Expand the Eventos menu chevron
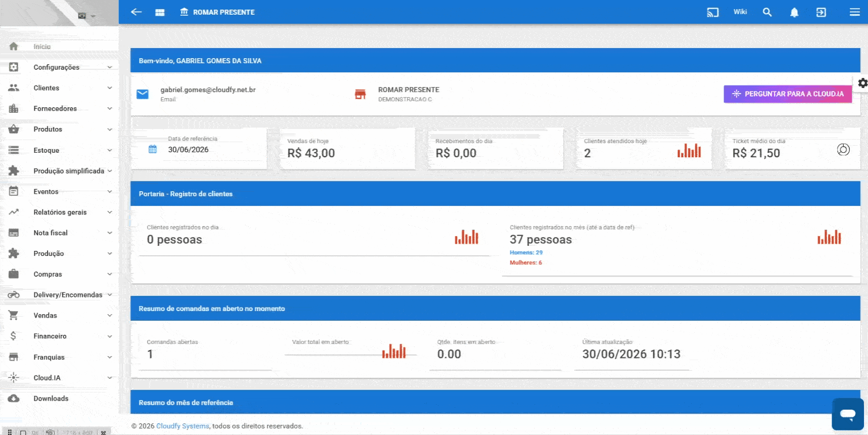 pos(110,192)
